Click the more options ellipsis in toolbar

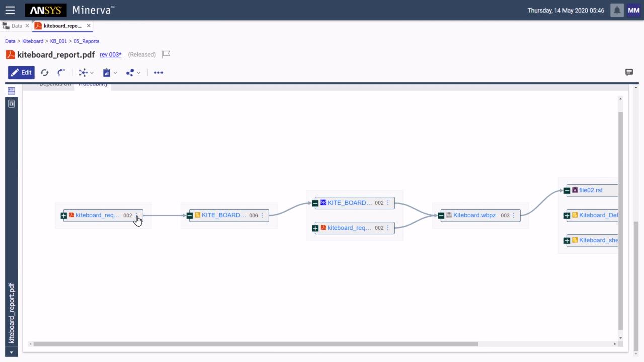pos(158,73)
